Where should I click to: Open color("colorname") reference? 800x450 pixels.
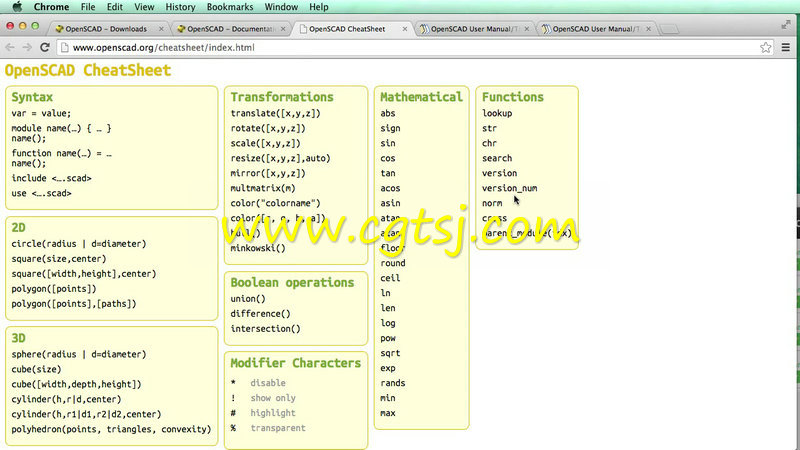276,203
